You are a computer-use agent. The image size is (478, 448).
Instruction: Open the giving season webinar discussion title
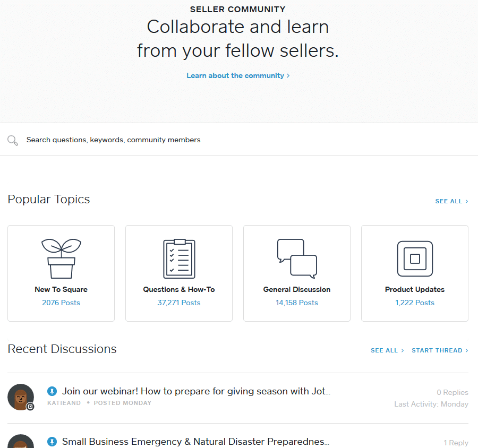(197, 391)
